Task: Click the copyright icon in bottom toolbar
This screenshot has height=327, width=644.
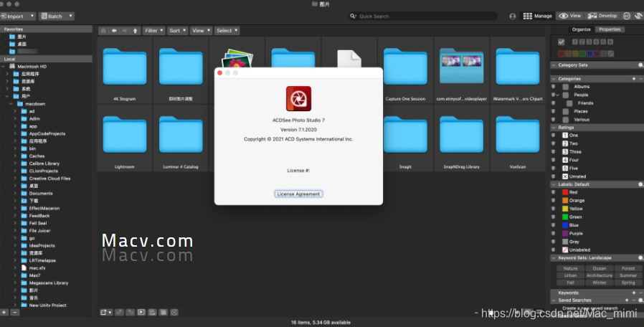Action: click(174, 312)
